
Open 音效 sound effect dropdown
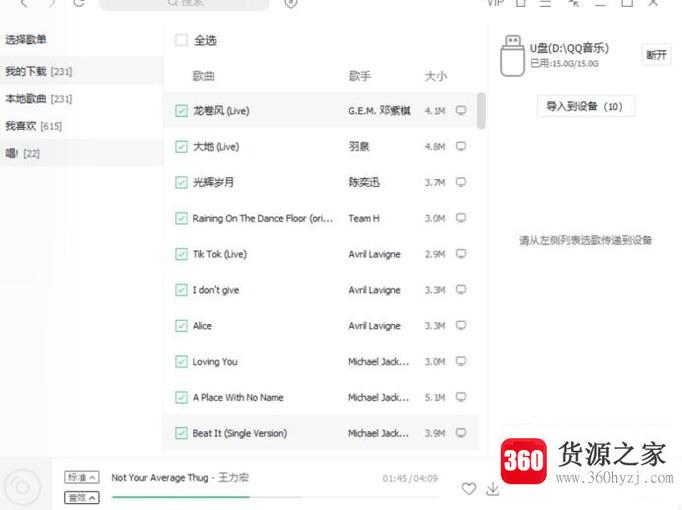[x=82, y=497]
